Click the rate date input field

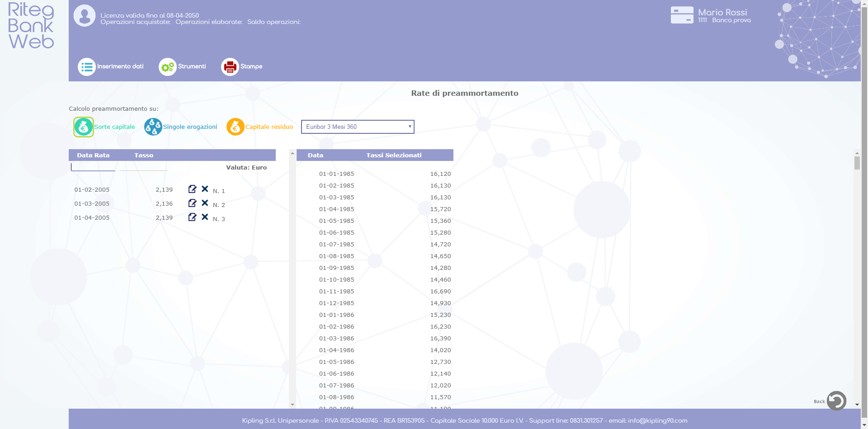[93, 167]
